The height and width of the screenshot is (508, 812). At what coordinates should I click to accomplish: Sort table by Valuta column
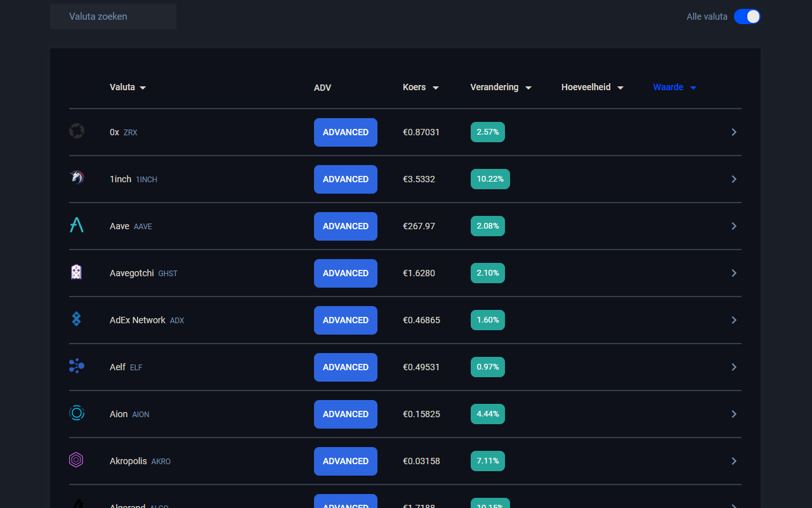(128, 88)
